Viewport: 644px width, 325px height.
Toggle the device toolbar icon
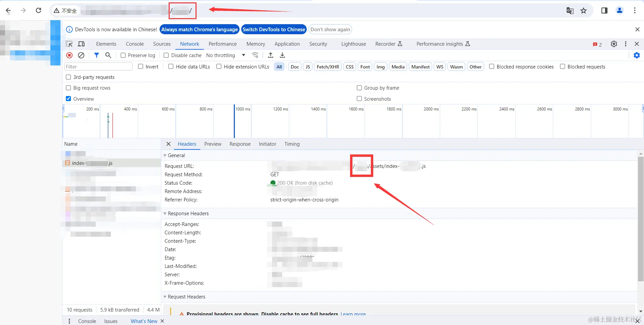(81, 44)
